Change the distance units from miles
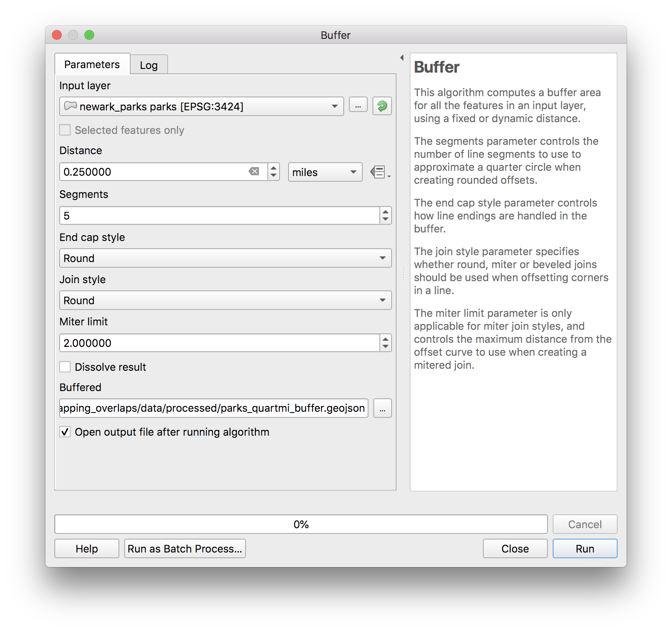Screen dimensions: 672x632 pos(325,172)
